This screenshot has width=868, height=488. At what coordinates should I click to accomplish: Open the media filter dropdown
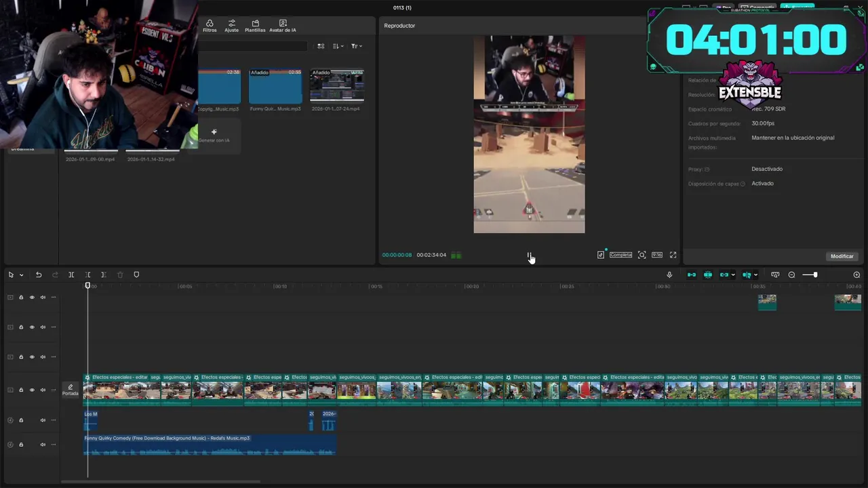pos(357,46)
